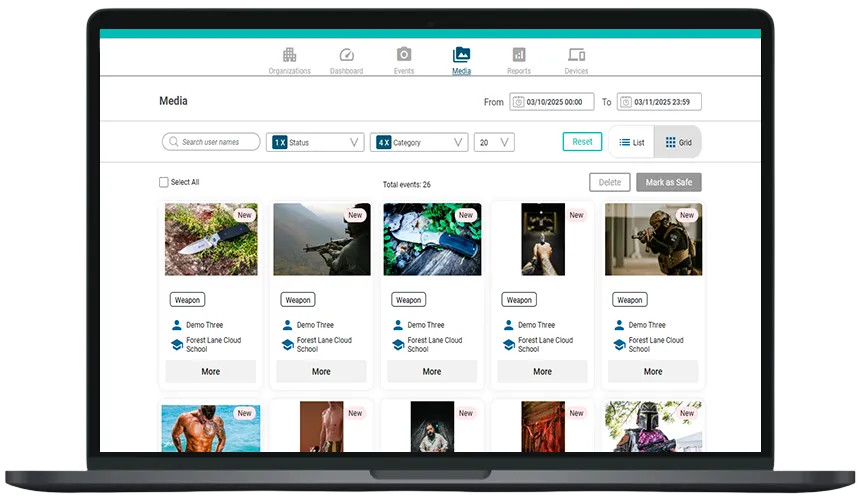The width and height of the screenshot is (860, 501).
Task: Click the search magnifier icon
Action: click(174, 142)
